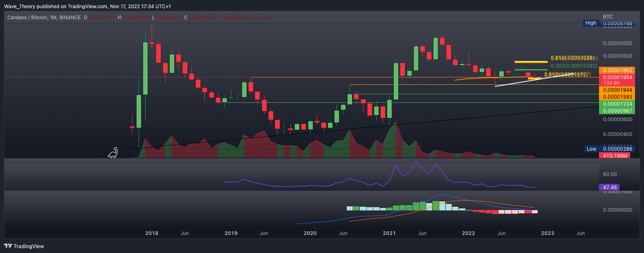Open the BTC currency label on price axis
The image size is (644, 253).
(608, 17)
